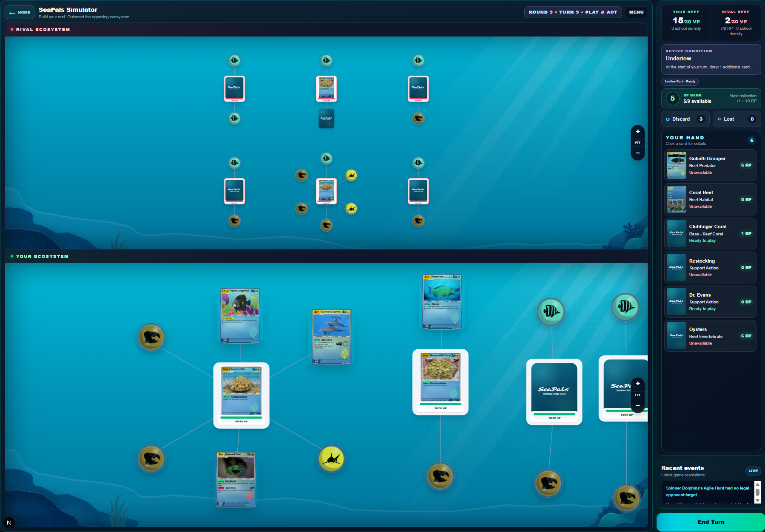Click the N logo icon at bottom left
The width and height of the screenshot is (765, 532).
coord(9,523)
